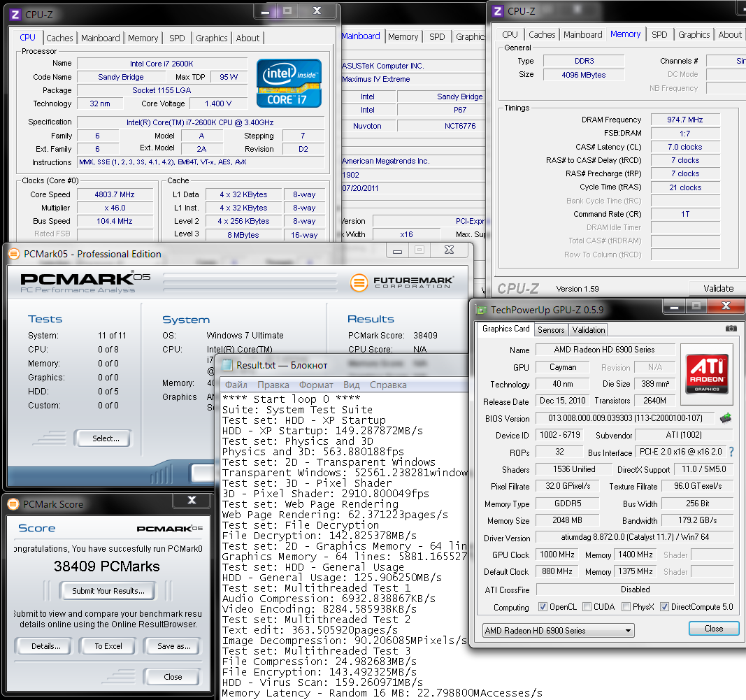Image resolution: width=746 pixels, height=700 pixels.
Task: Click the Driver Version field in GPU-Z
Action: click(x=634, y=537)
